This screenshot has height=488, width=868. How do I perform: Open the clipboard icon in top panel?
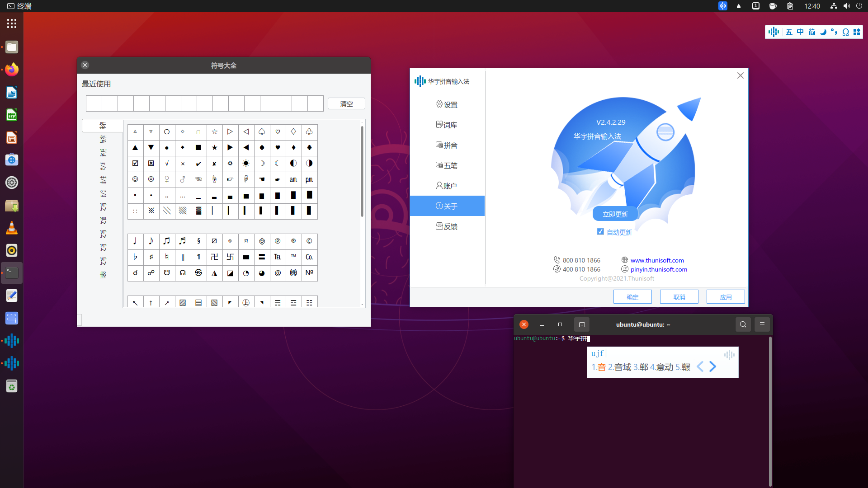click(790, 6)
